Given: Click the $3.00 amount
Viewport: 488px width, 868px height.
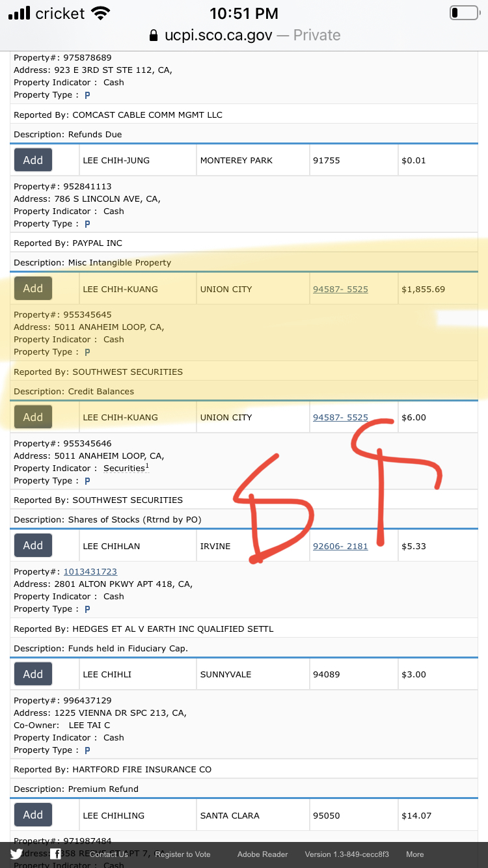Looking at the screenshot, I should [414, 674].
